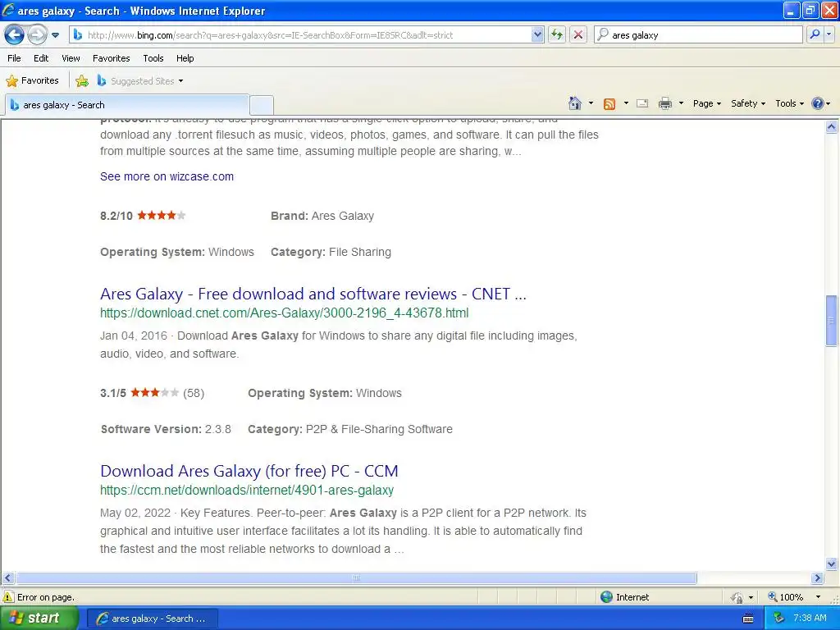
Task: Open the Tools menu in menu bar
Action: tap(153, 58)
